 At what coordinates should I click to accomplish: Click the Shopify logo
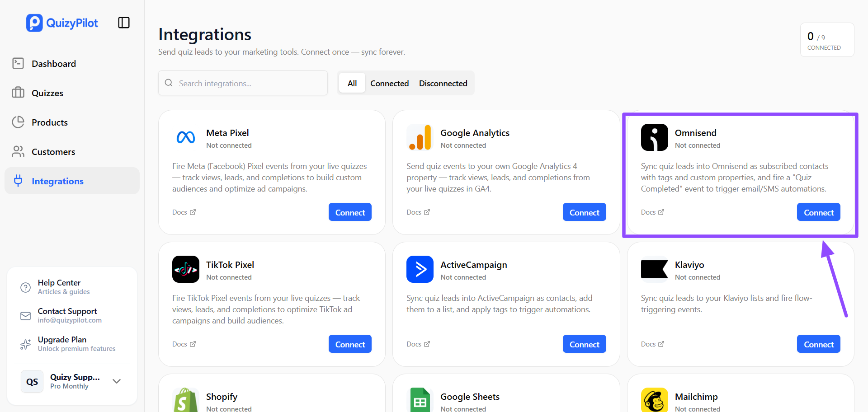186,400
